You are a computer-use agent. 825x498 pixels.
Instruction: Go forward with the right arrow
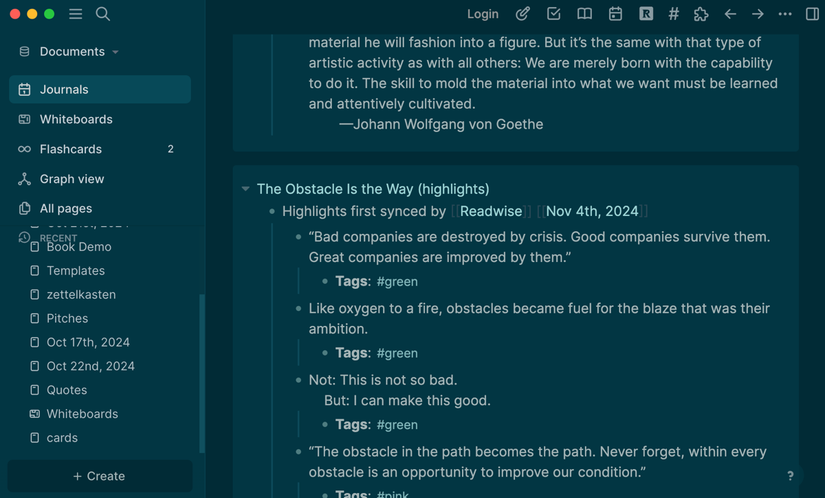point(758,14)
